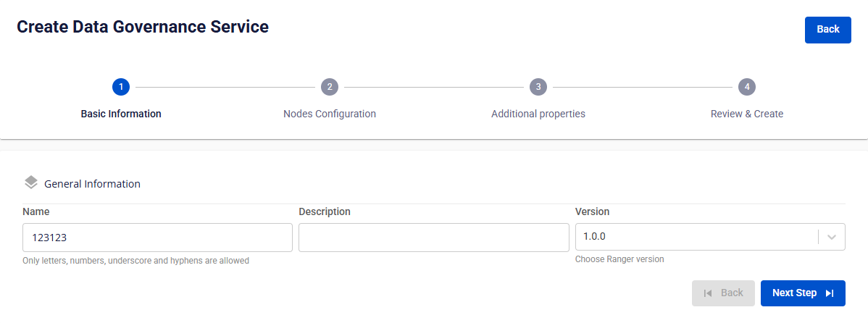Click into the empty Description field
Viewport: 868px width, 323px height.
click(433, 238)
